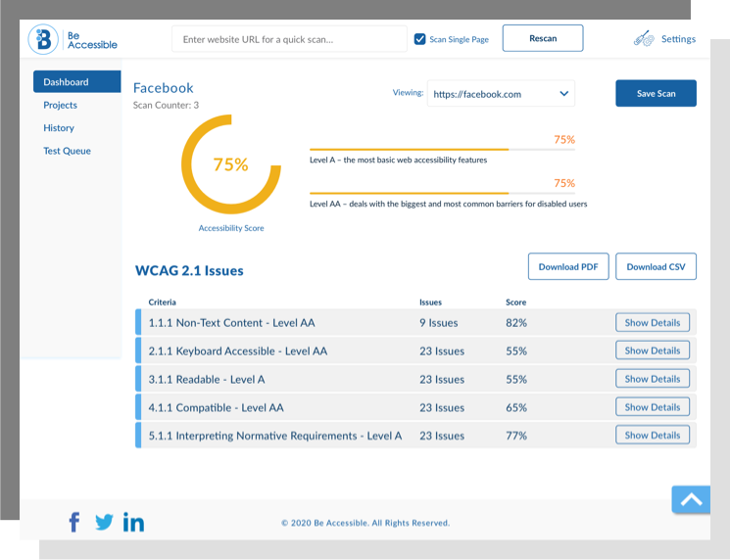Click the copyright 2020 Be Accessible text

coord(365,523)
